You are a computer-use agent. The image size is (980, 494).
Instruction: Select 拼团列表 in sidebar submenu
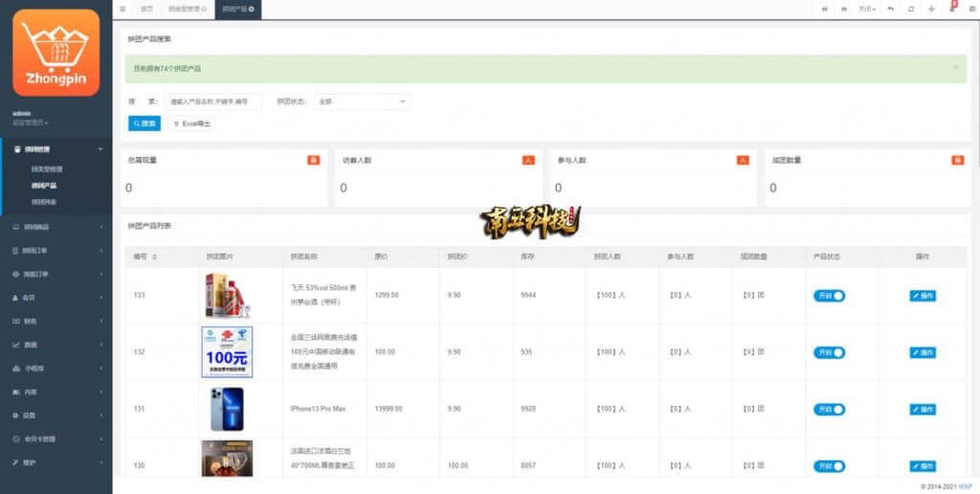click(44, 202)
